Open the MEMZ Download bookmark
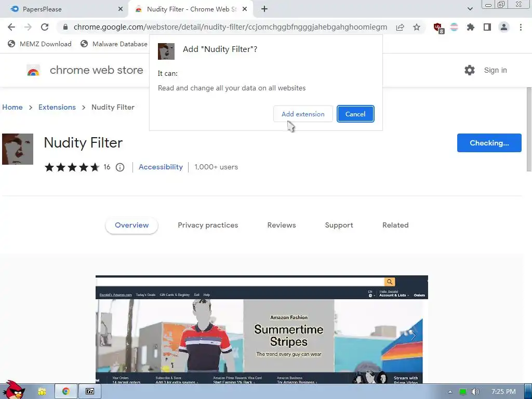Viewport: 532px width, 399px height. [39, 44]
